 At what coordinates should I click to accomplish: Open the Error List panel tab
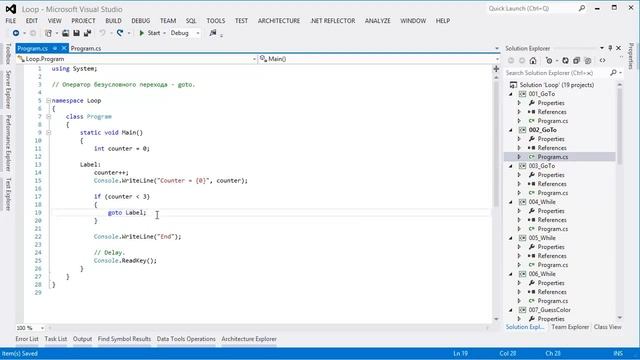pyautogui.click(x=27, y=339)
